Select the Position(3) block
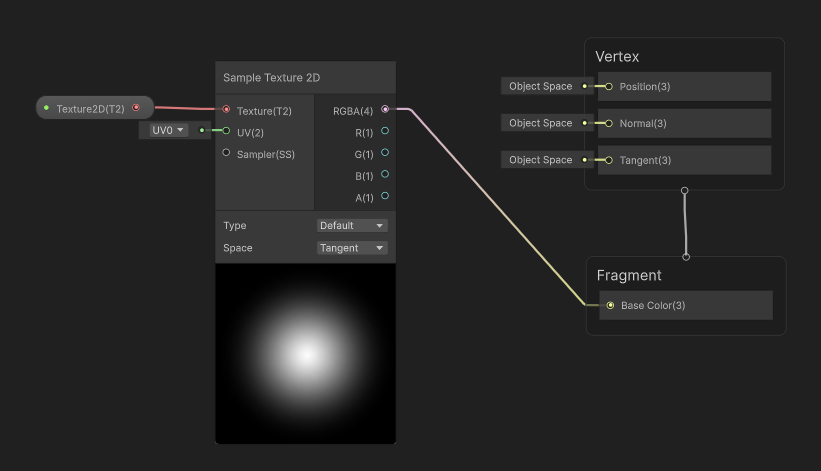Image resolution: width=821 pixels, height=471 pixels. point(684,86)
